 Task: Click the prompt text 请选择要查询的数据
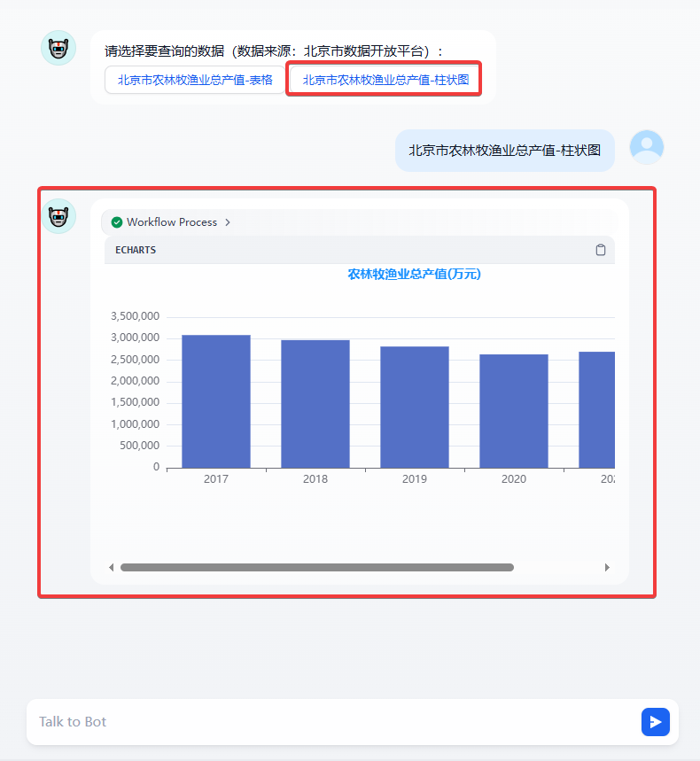(165, 51)
